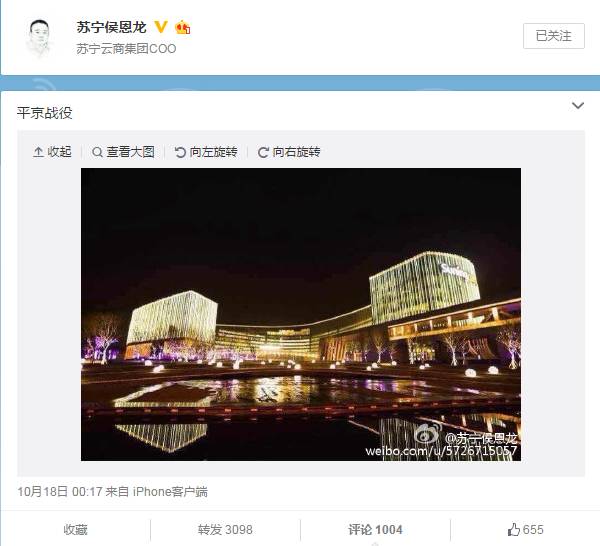The height and width of the screenshot is (546, 600).
Task: Open the 10月18日 00:17 timestamp link
Action: (60, 491)
